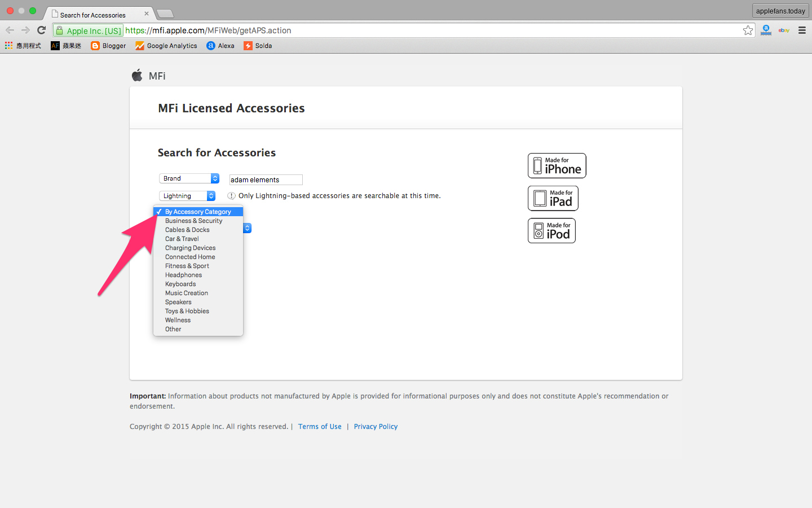This screenshot has width=812, height=508.
Task: Open the Brand dropdown
Action: [189, 178]
